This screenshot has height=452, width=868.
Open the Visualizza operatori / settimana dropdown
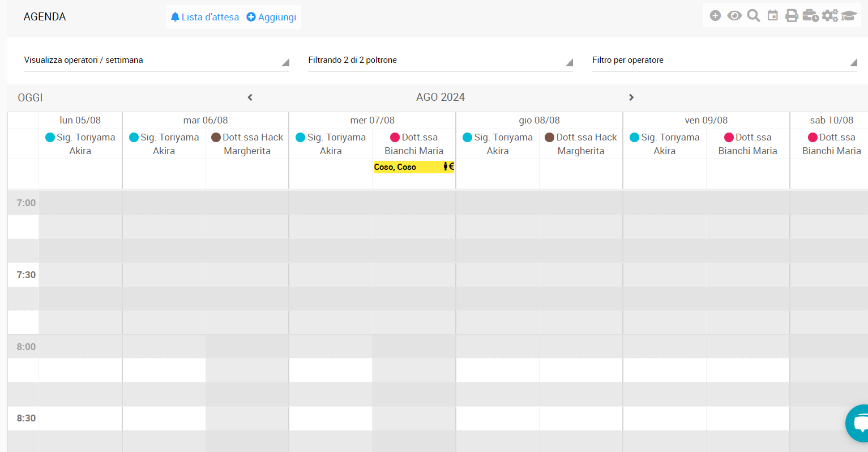pyautogui.click(x=157, y=60)
